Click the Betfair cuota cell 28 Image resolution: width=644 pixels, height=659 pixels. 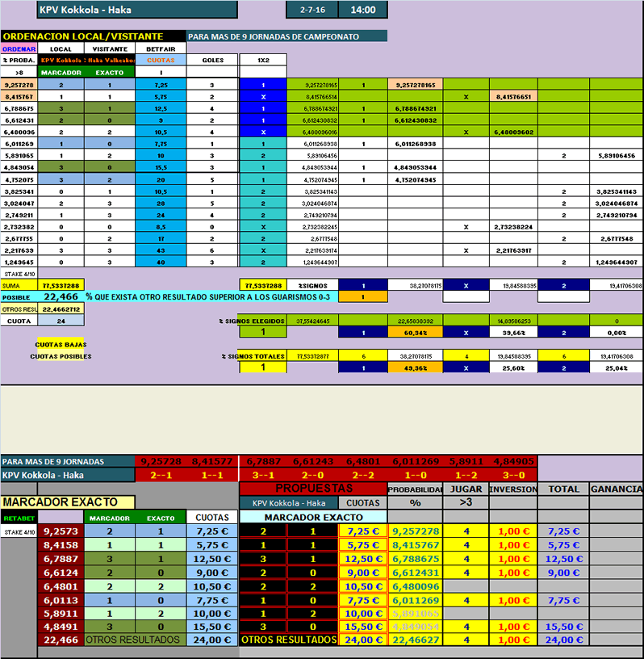[x=161, y=204]
